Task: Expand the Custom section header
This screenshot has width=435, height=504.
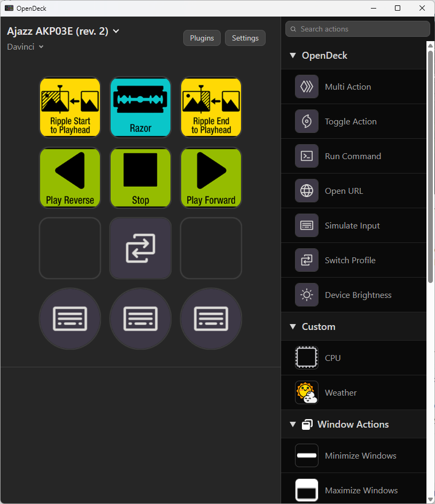Action: [292, 326]
